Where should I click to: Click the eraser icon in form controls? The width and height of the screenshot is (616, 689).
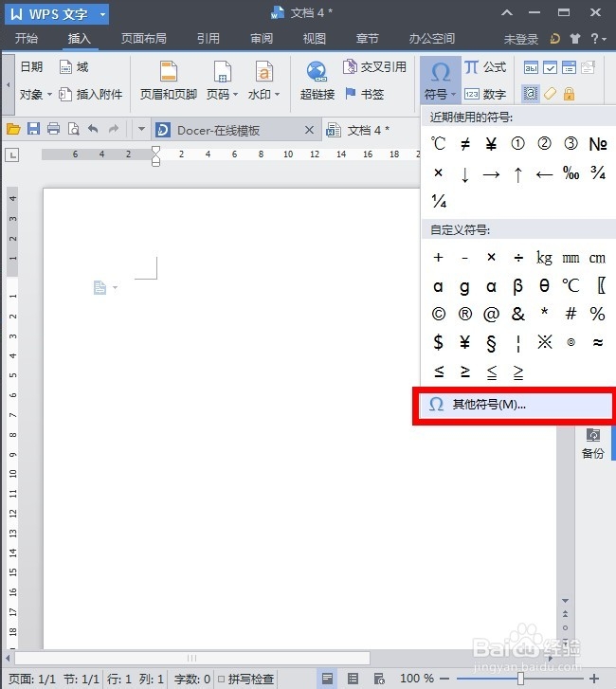[550, 94]
